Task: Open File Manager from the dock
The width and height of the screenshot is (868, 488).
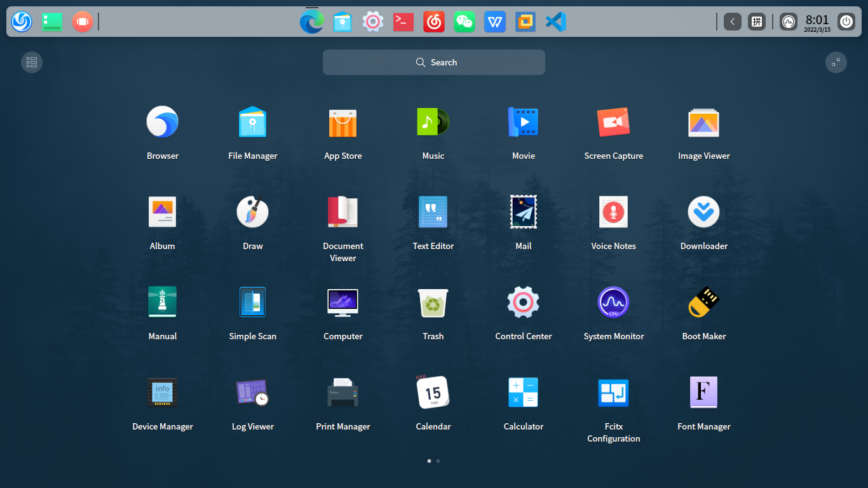Action: tap(342, 22)
